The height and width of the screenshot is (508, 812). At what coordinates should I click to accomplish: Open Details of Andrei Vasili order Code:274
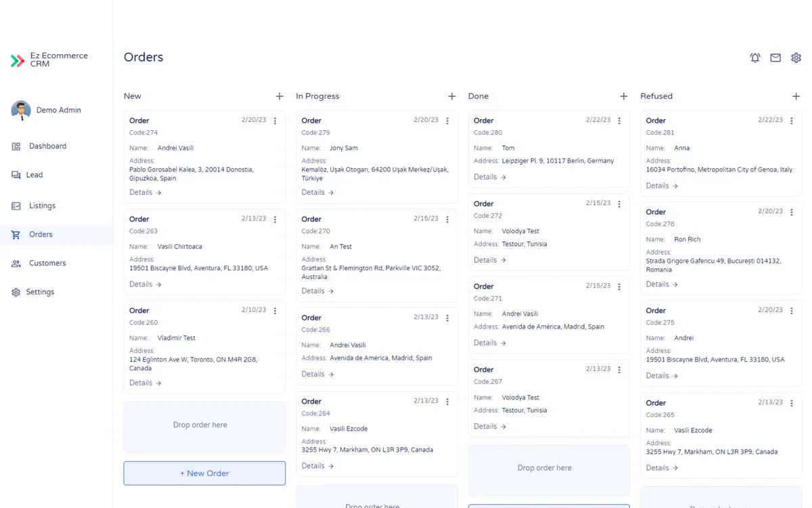pyautogui.click(x=145, y=192)
